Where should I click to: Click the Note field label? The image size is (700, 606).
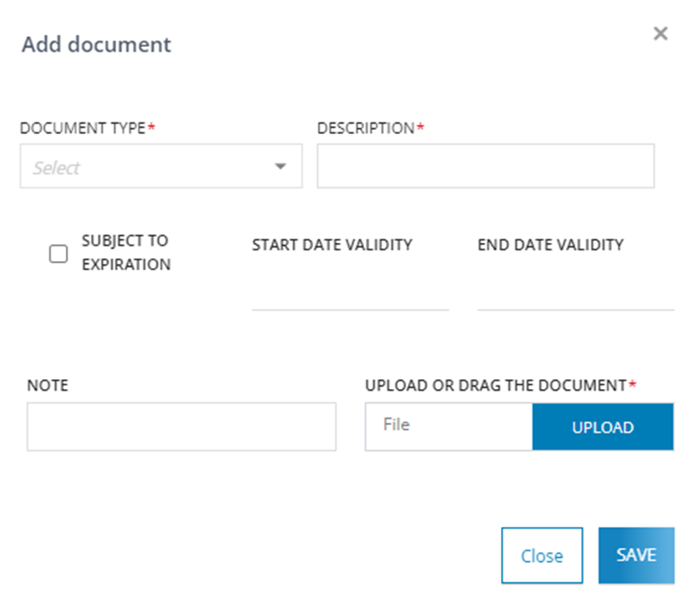click(x=48, y=385)
